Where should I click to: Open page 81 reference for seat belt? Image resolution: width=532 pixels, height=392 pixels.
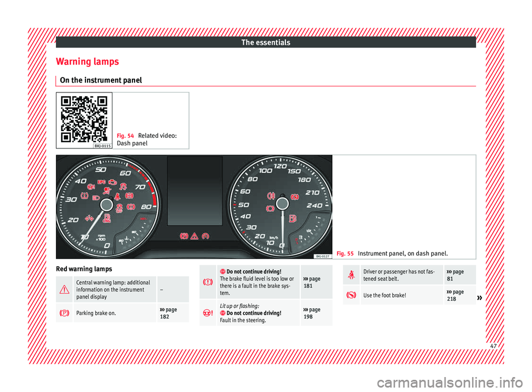pyautogui.click(x=455, y=275)
